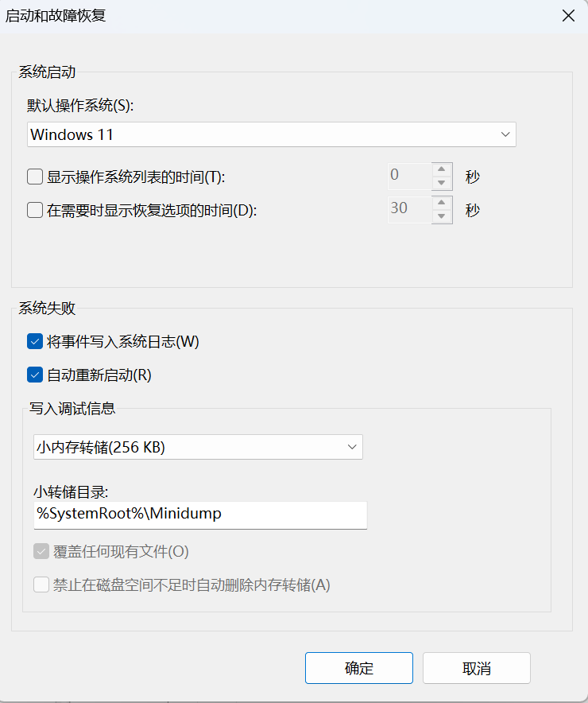
Task: Decrease OS list display time with down arrow
Action: pos(442,183)
